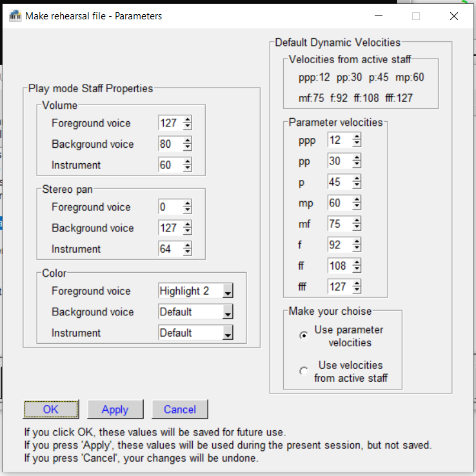
Task: Click mp velocity field showing 60
Action: click(x=341, y=203)
